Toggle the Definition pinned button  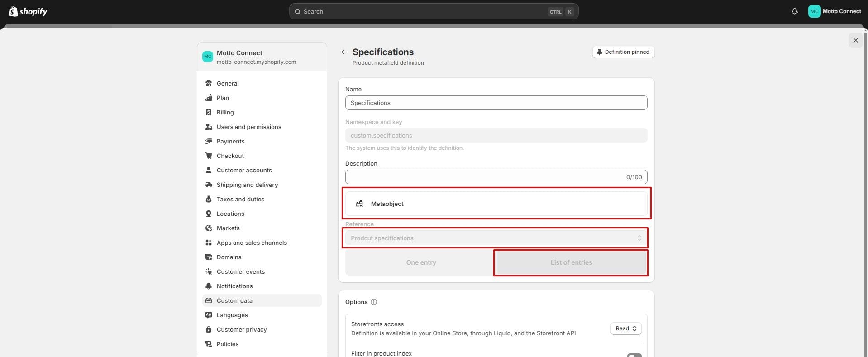[x=623, y=52]
